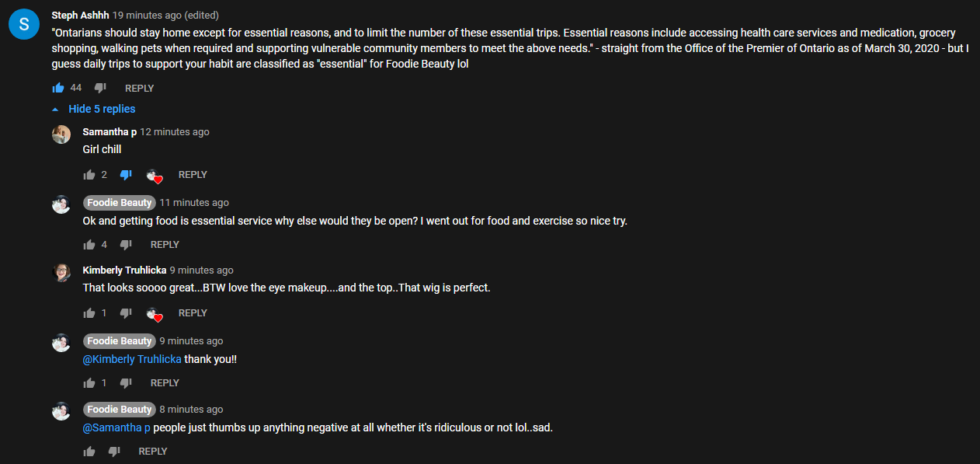Toggle the blue dislike on Samantha p's reply
The image size is (980, 464).
click(x=126, y=175)
